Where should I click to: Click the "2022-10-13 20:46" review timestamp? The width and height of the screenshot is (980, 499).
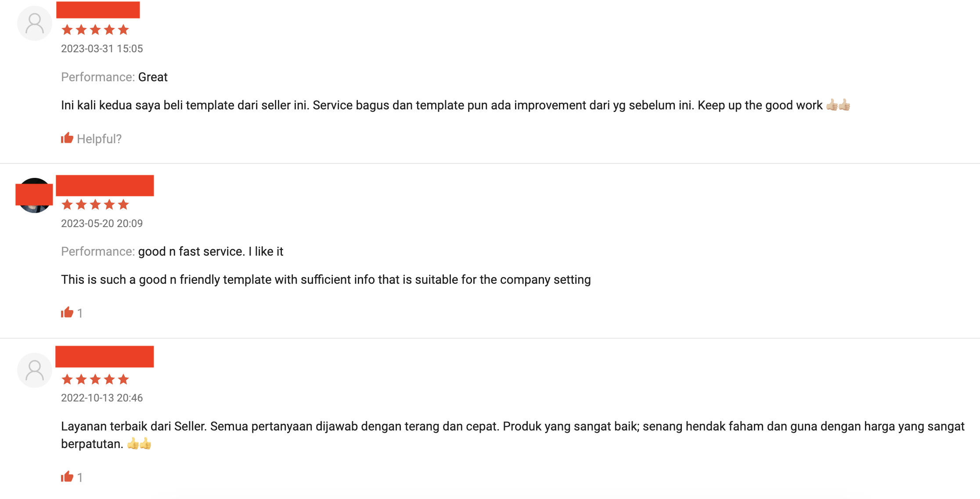[x=102, y=398]
